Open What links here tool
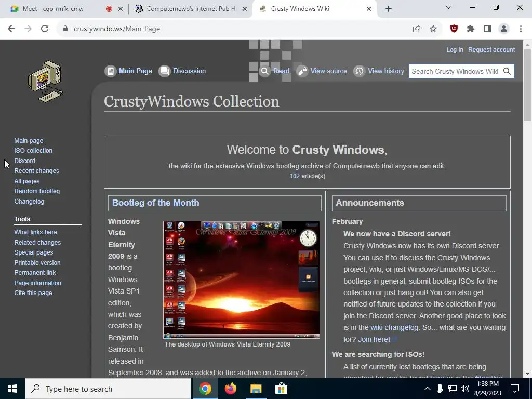The image size is (532, 399). (x=36, y=232)
